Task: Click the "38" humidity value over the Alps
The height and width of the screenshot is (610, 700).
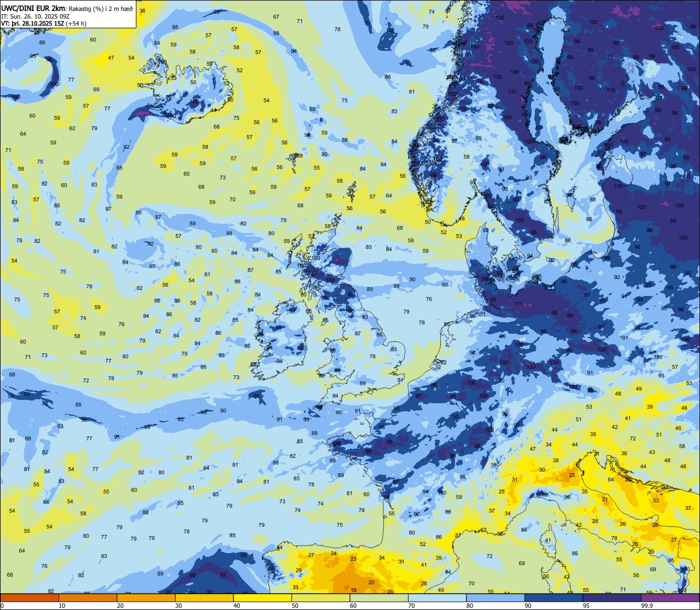Action: tap(556, 460)
